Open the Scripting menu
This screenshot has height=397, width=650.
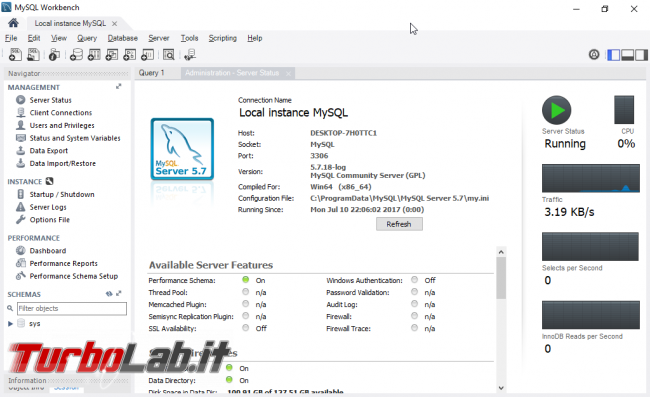click(222, 38)
